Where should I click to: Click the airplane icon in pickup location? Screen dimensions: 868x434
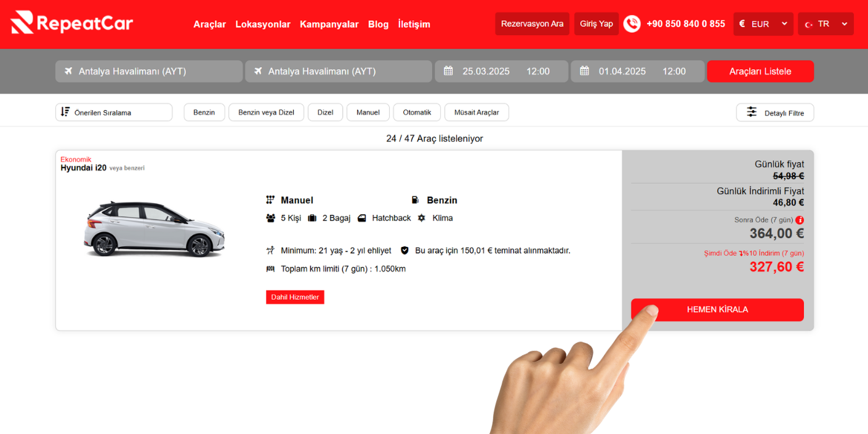point(68,71)
